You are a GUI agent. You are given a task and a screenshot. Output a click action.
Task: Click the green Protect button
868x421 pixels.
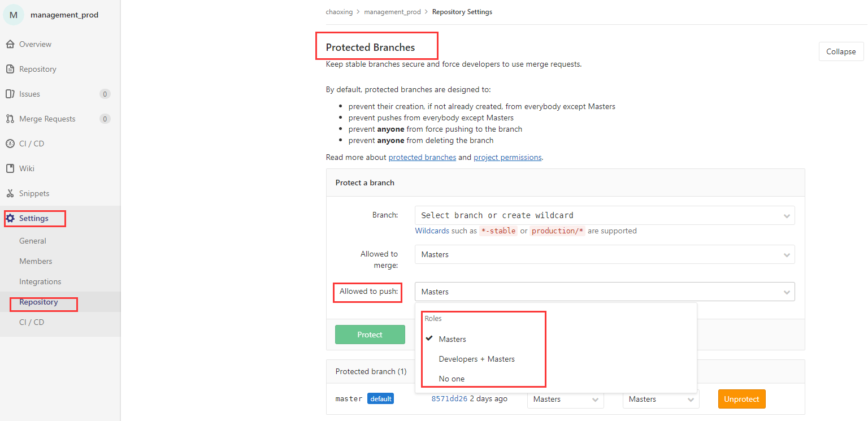pos(370,335)
